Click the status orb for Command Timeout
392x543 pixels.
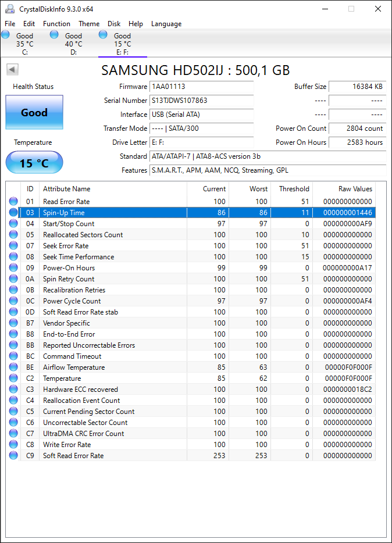(13, 356)
